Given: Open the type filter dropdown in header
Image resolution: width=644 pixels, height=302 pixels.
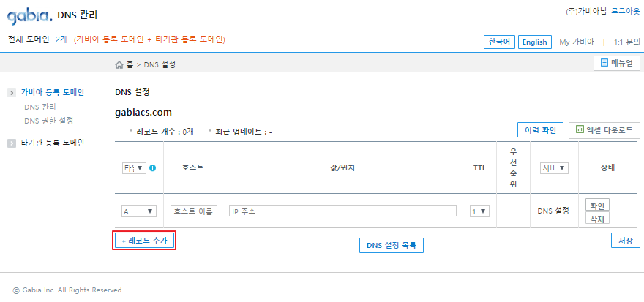Looking at the screenshot, I should coord(134,167).
